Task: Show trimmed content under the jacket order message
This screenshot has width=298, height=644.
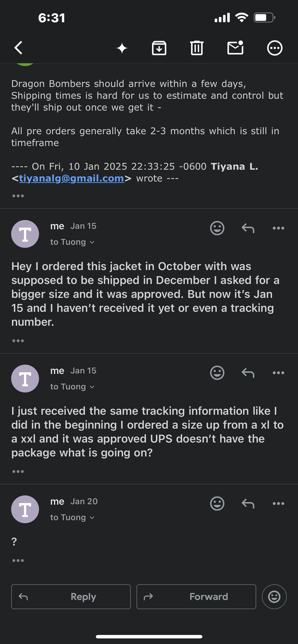Action: click(18, 341)
